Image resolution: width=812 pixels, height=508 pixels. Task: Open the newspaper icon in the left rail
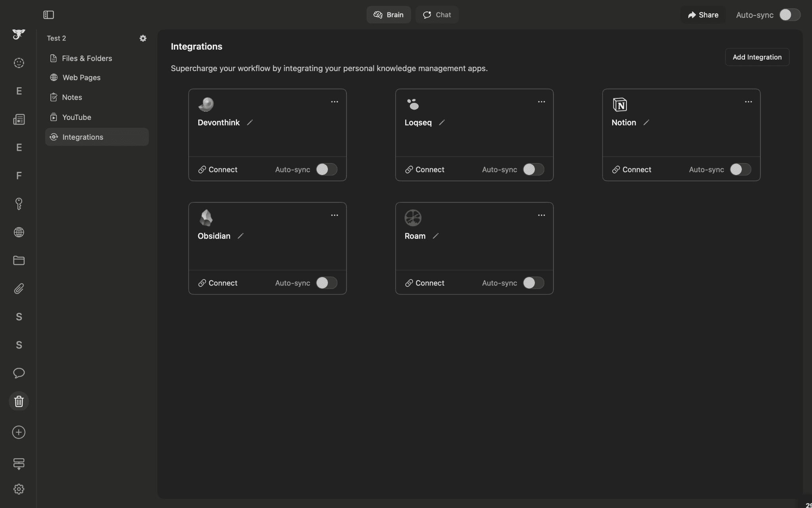19,119
